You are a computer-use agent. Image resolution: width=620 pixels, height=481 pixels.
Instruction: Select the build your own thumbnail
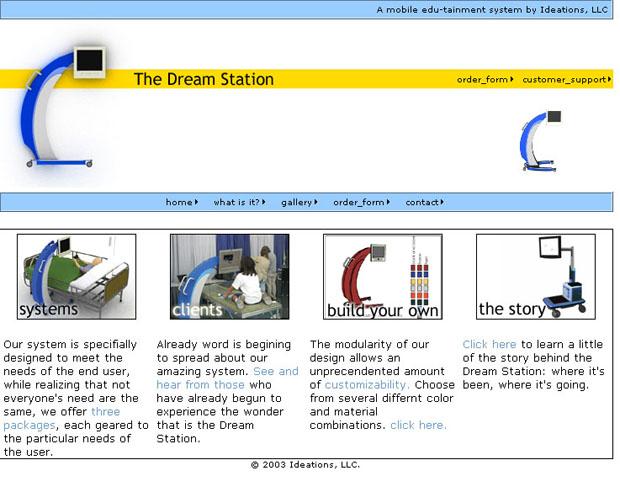[x=382, y=276]
